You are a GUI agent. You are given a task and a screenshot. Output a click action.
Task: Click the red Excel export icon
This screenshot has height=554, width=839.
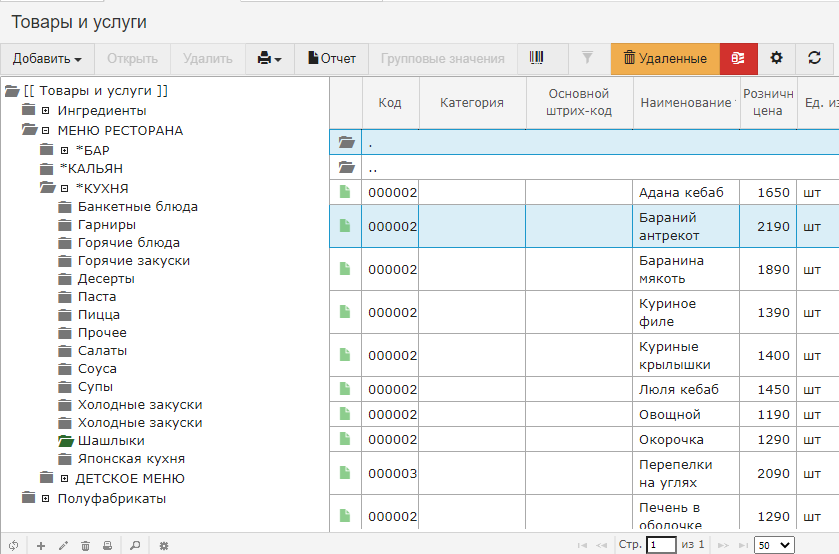(x=738, y=59)
